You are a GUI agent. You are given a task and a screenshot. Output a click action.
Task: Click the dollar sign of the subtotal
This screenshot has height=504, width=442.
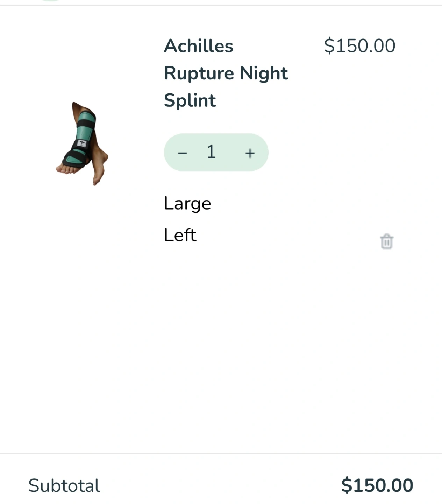click(x=346, y=485)
